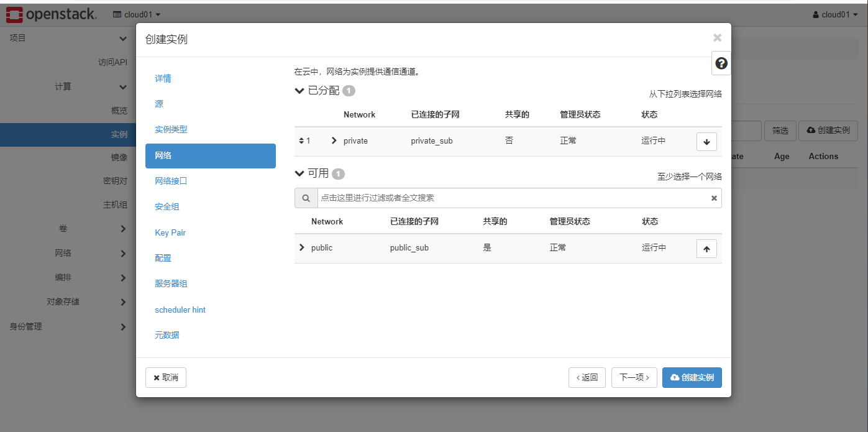Close the create instance dialog with X
Screen dimensions: 868x432
click(x=717, y=38)
